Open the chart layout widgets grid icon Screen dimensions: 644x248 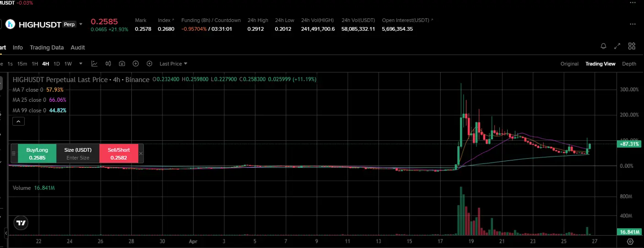[x=632, y=46]
